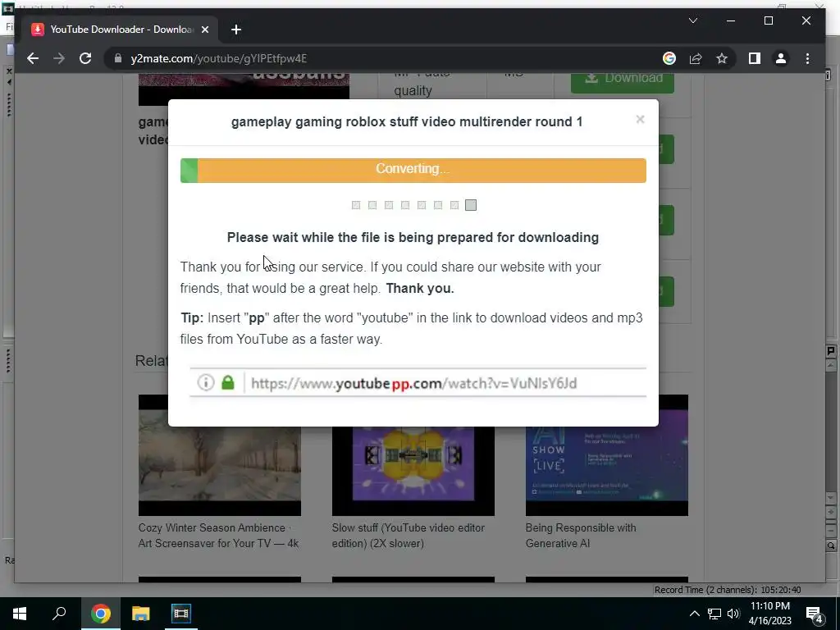Reload the y2mate page
This screenshot has width=840, height=630.
pyautogui.click(x=85, y=58)
